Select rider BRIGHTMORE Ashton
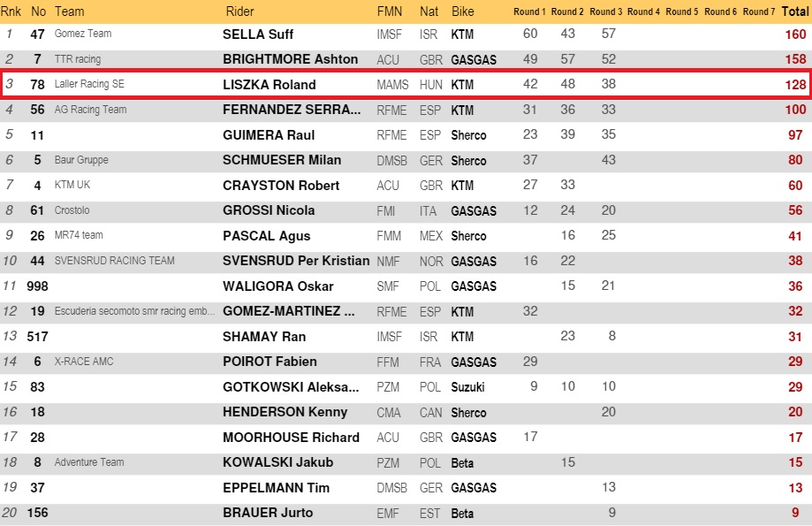 coord(290,59)
